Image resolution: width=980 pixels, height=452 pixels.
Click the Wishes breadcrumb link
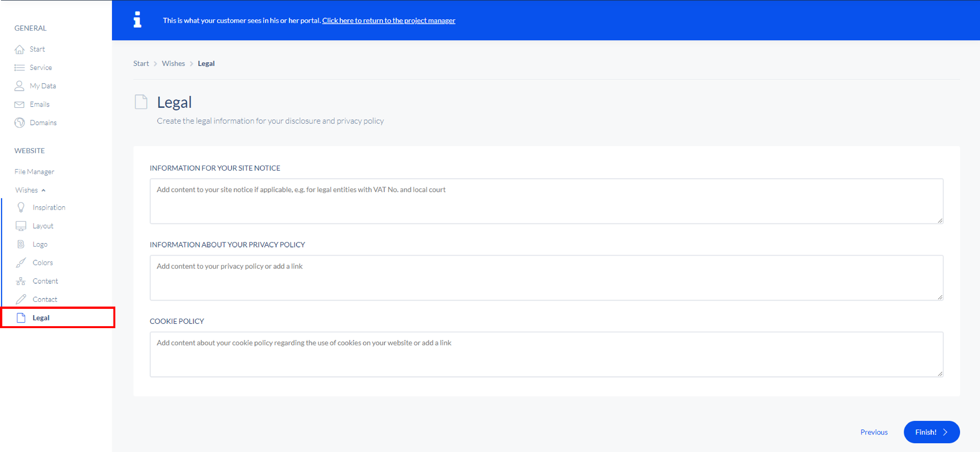tap(173, 63)
